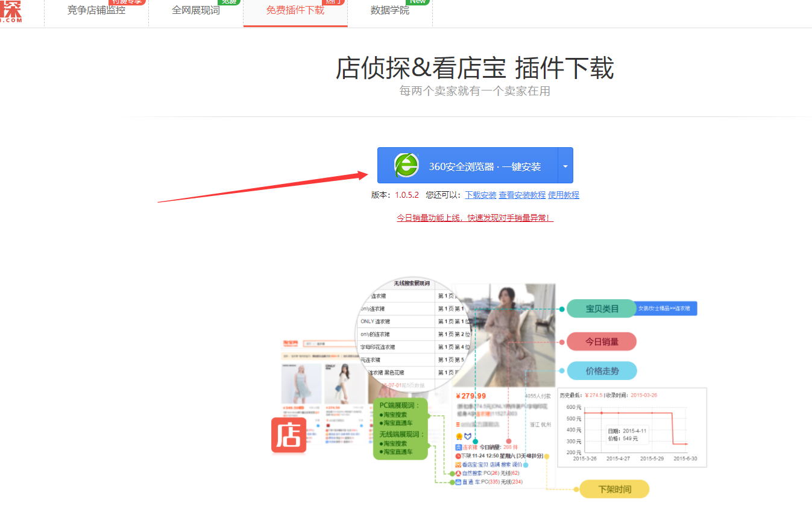Click the green PC端展现词 callout box

pos(401,428)
